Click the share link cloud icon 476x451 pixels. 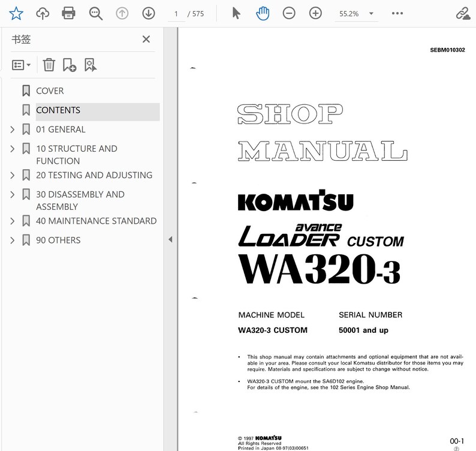[x=463, y=14]
